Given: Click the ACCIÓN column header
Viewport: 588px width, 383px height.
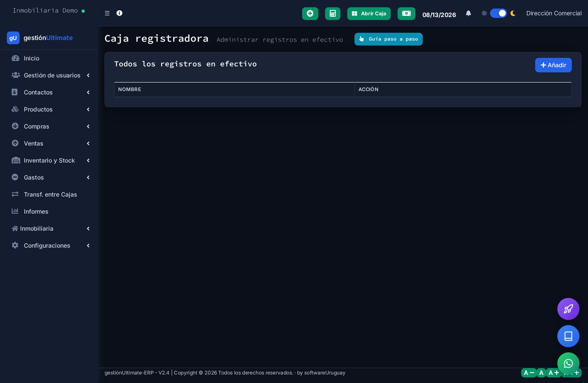Looking at the screenshot, I should click(463, 89).
